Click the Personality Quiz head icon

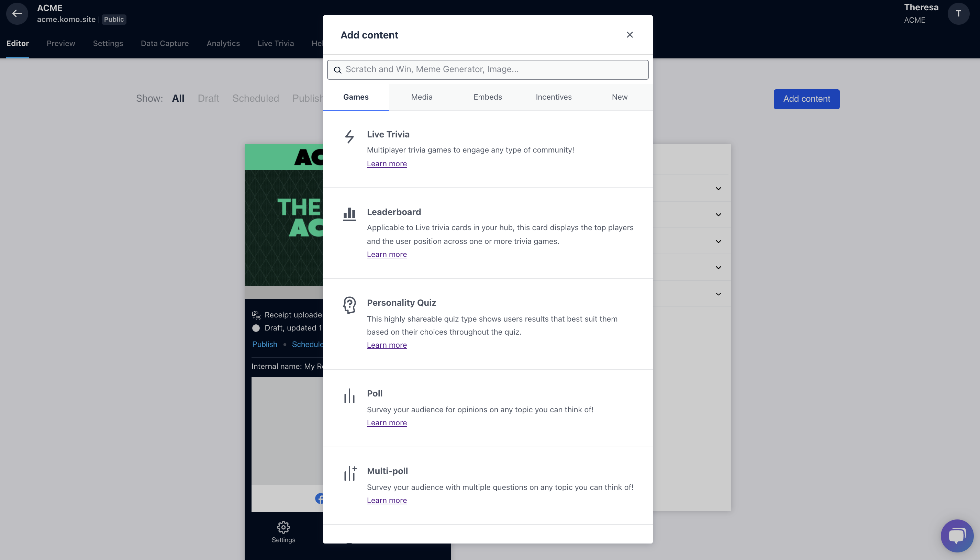point(349,305)
